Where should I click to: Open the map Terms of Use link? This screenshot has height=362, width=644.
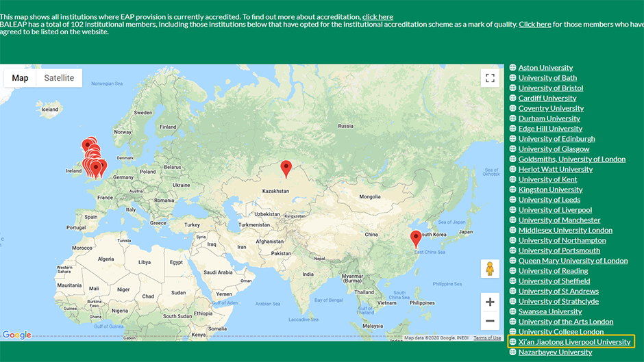click(x=487, y=338)
